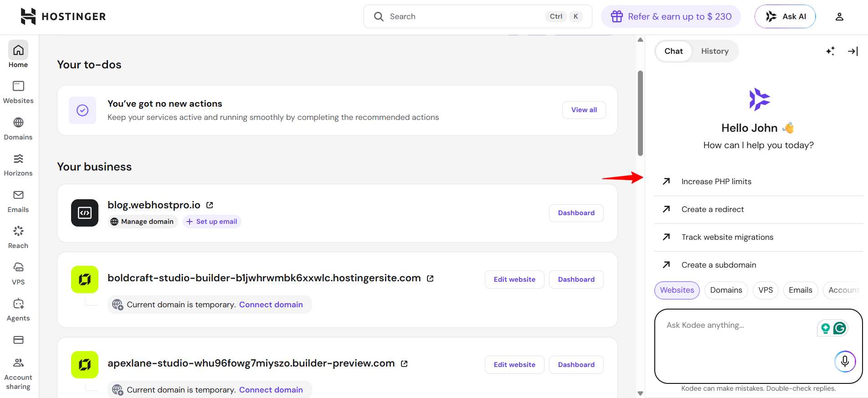Click Manage domain chip
868x398 pixels.
tap(143, 222)
